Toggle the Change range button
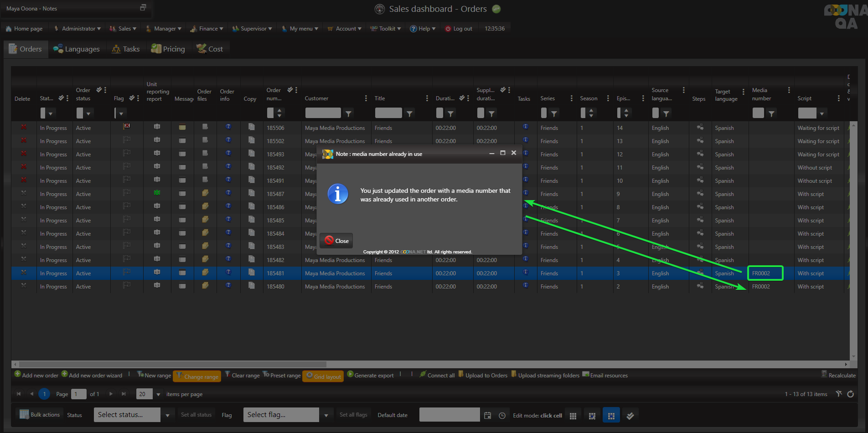Screen dimensions: 868x433 pyautogui.click(x=197, y=376)
